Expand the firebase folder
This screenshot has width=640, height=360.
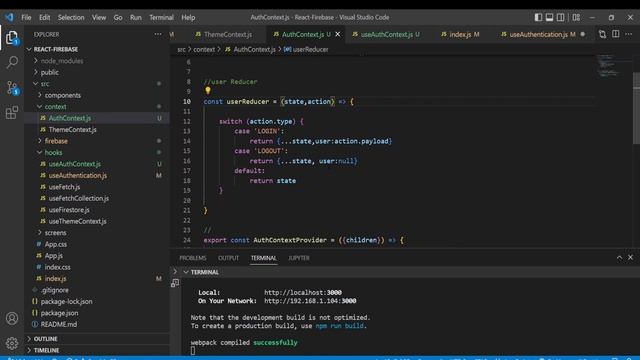pyautogui.click(x=97, y=141)
